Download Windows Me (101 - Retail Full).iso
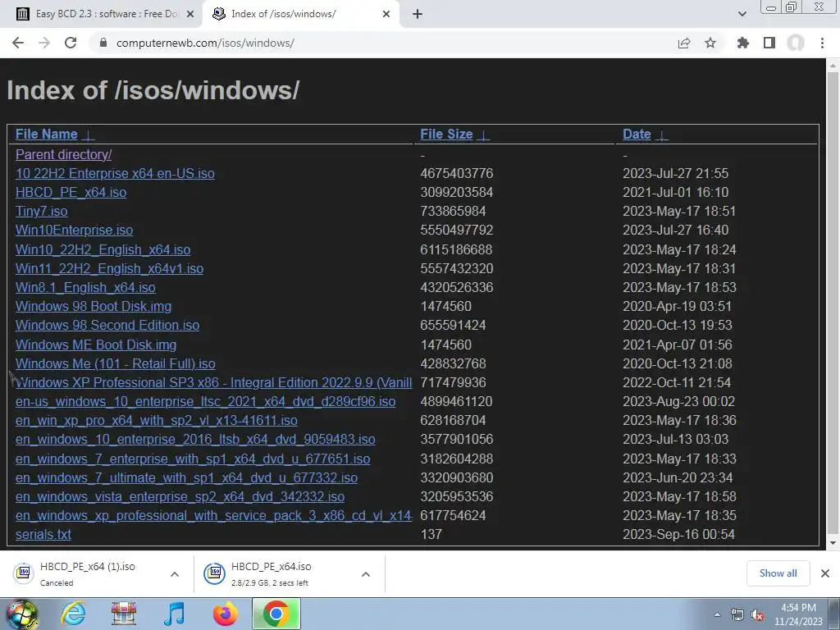The height and width of the screenshot is (630, 840). click(x=115, y=363)
